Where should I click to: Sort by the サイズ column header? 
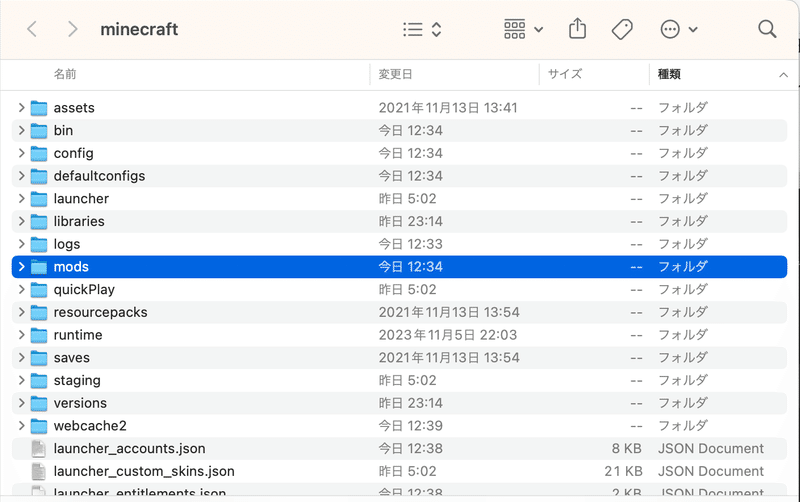565,74
